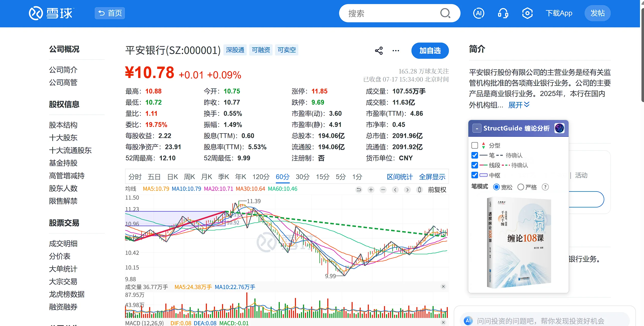
Task: Click the 缠论108课 book cover image
Action: pos(519,243)
